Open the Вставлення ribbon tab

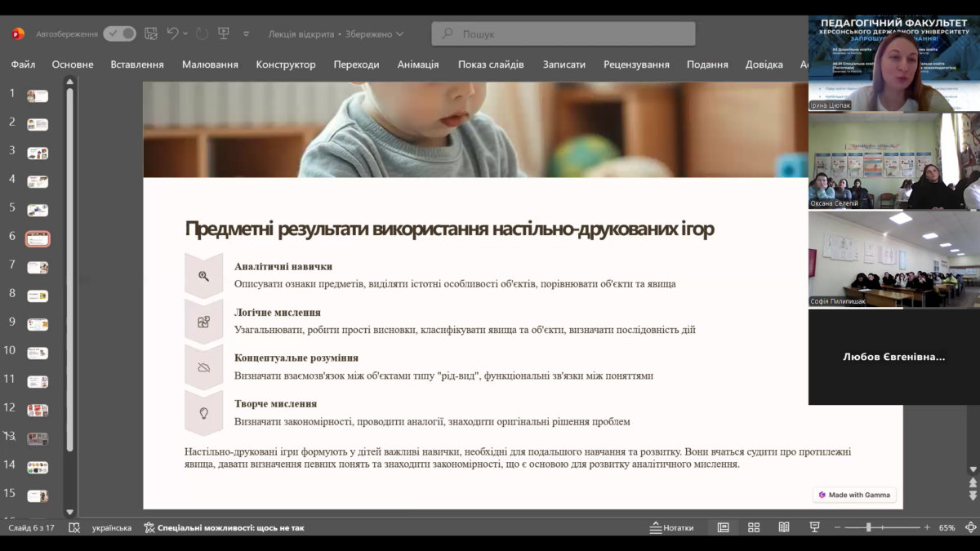click(x=137, y=64)
